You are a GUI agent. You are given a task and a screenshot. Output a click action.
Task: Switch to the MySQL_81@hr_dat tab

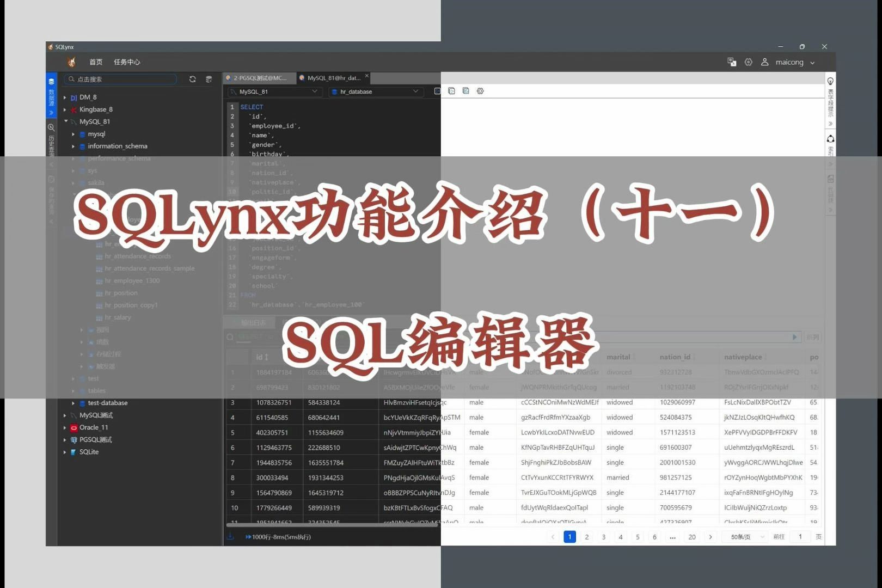pos(334,78)
